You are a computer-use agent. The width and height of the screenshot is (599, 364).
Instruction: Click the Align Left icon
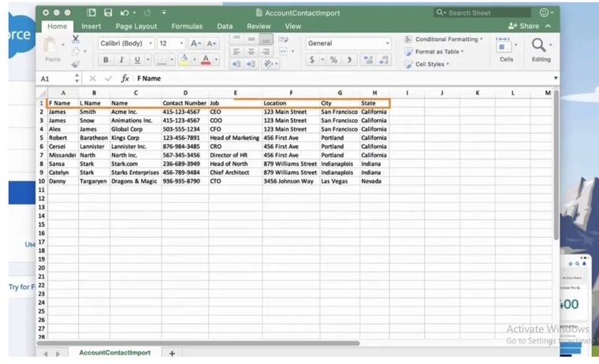coord(236,51)
